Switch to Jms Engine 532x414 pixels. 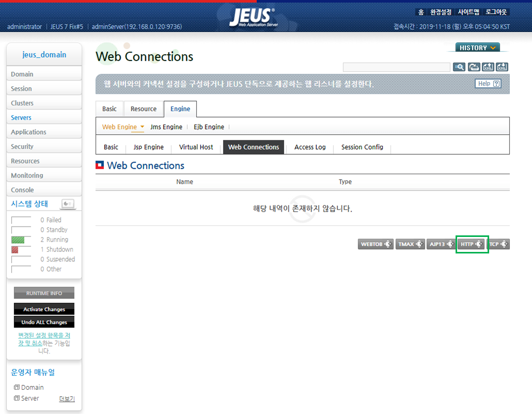[x=166, y=127]
